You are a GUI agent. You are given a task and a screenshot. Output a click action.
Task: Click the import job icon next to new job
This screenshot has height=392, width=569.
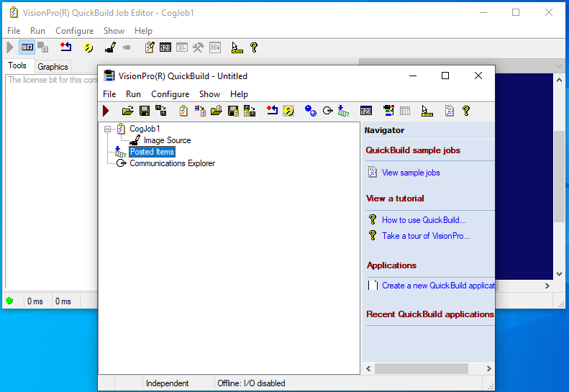(x=200, y=111)
